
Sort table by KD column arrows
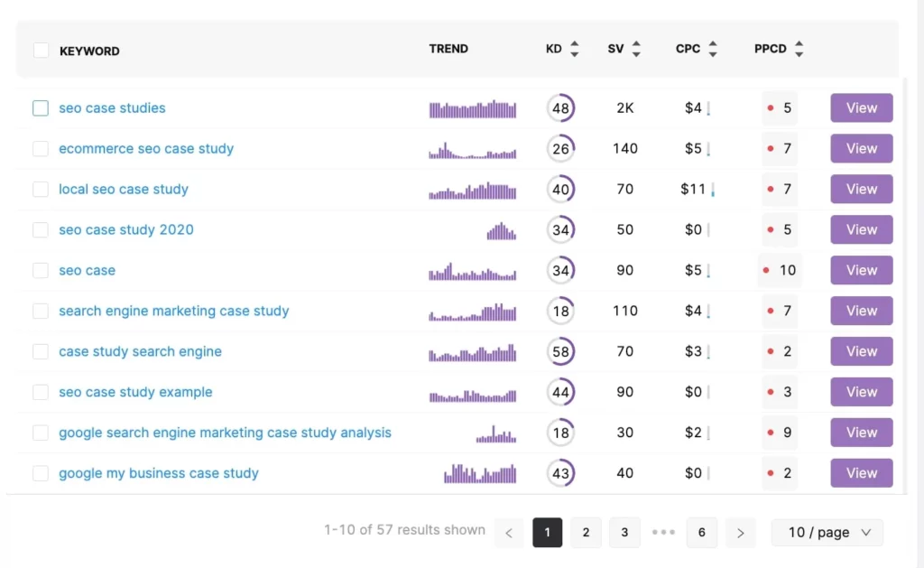point(575,50)
